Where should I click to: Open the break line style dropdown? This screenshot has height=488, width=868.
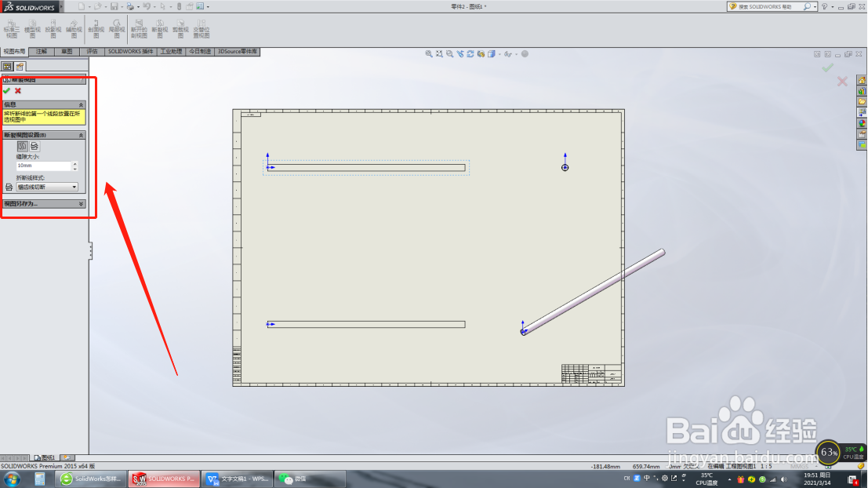pyautogui.click(x=47, y=188)
